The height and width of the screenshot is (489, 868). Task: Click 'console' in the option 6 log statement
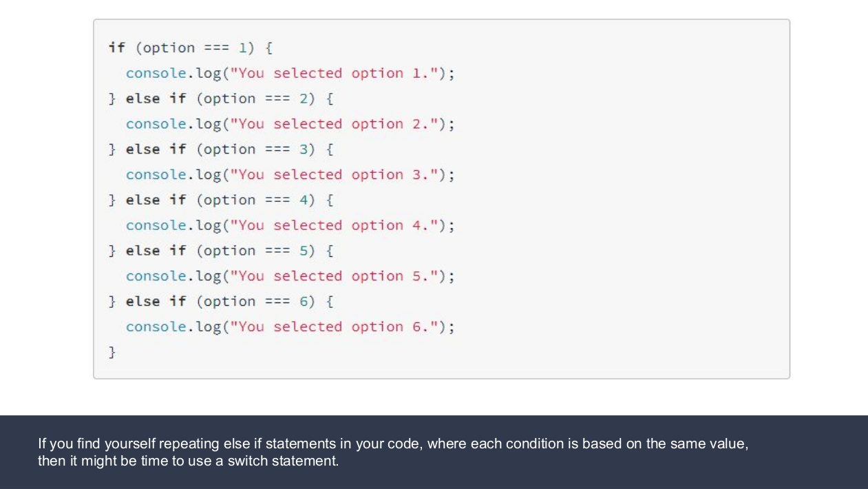156,327
